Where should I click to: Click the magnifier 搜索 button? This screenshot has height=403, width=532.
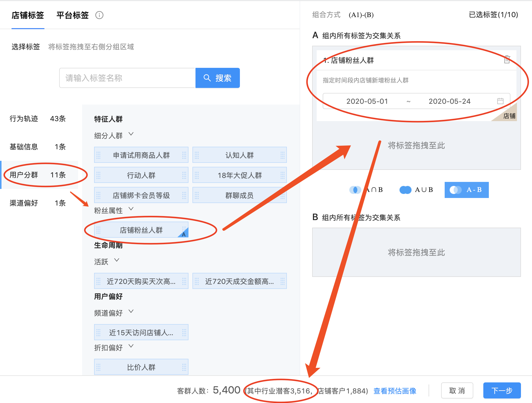click(x=218, y=78)
